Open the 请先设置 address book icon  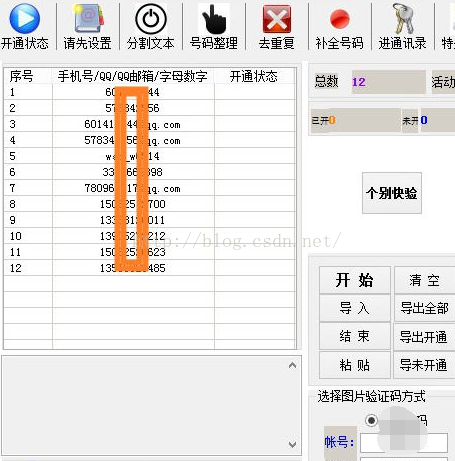pyautogui.click(x=88, y=19)
